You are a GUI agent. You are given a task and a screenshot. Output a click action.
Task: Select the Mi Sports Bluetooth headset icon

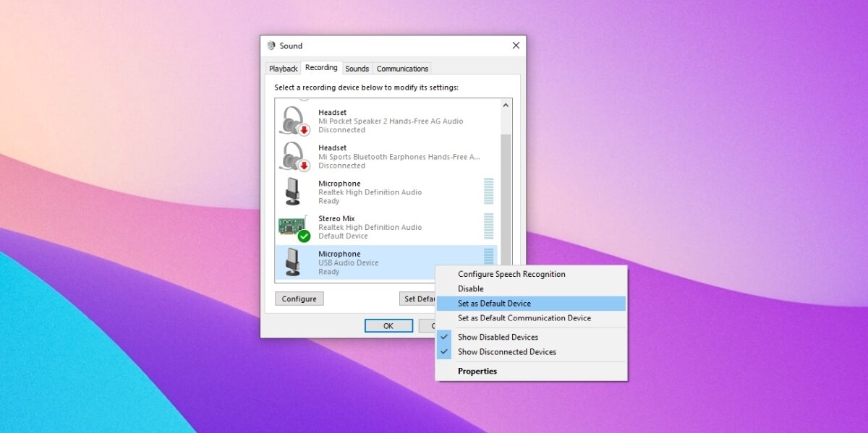[x=293, y=155]
